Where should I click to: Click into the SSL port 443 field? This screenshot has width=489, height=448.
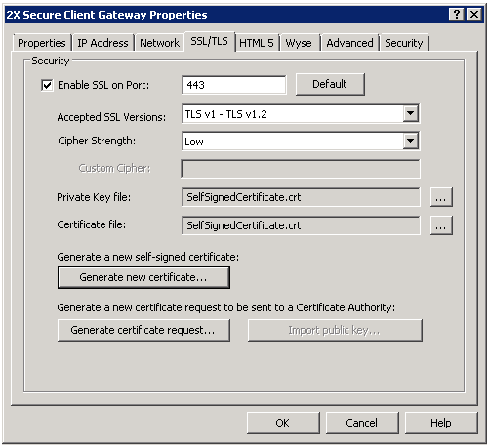point(234,85)
